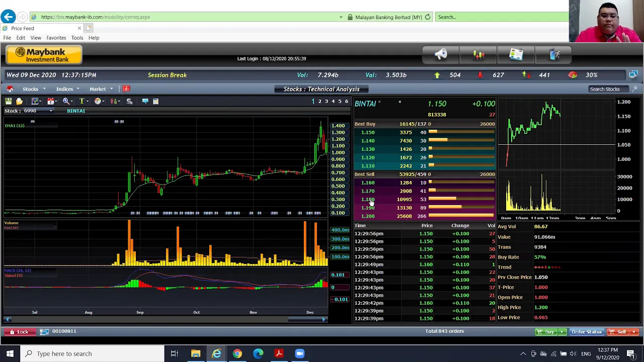644x362 pixels.
Task: Open the File menu
Action: 7,38
